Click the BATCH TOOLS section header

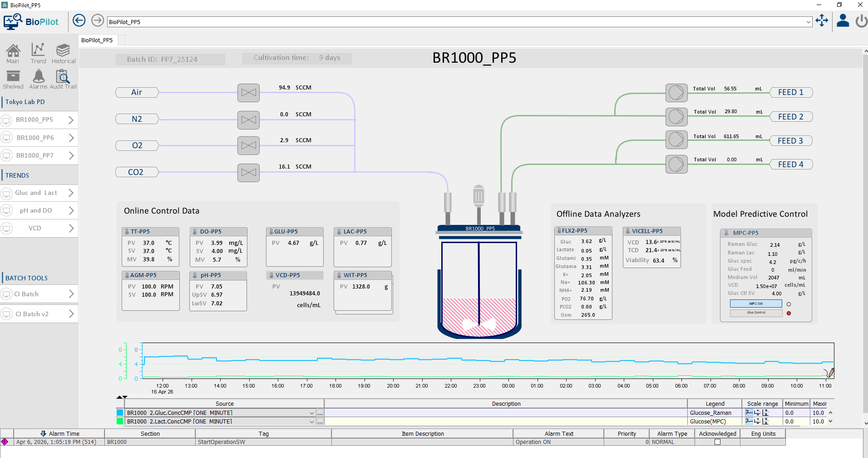tap(26, 278)
